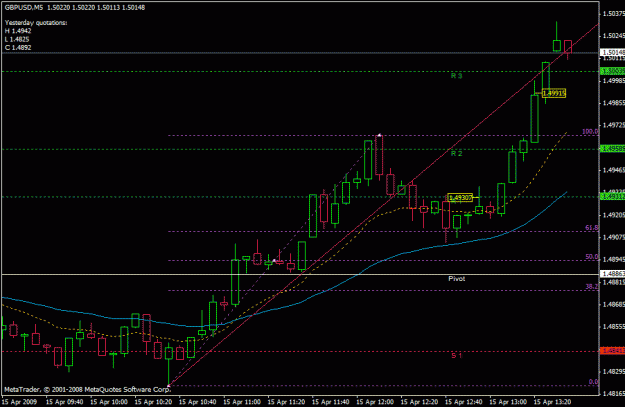
Task: Click the '15 Apr 11:40' time axis label
Action: [x=330, y=402]
